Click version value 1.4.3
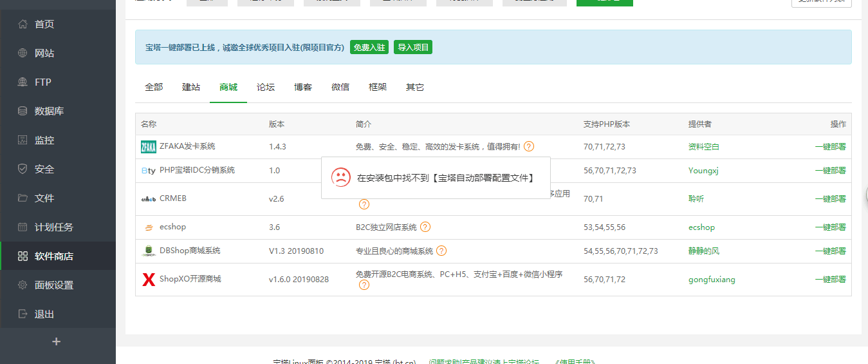This screenshot has height=364, width=868. (277, 147)
